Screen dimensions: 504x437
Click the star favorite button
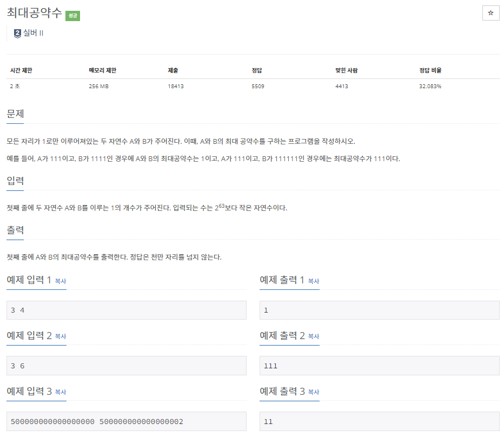pyautogui.click(x=490, y=13)
